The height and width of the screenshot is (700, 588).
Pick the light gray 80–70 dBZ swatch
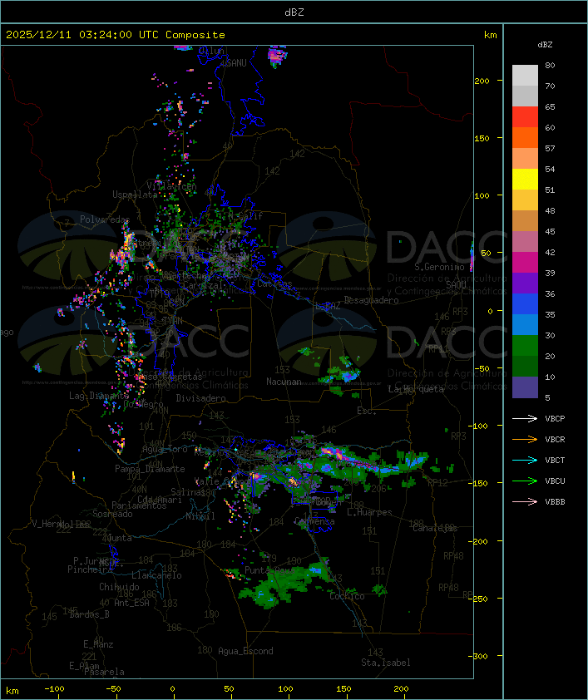click(525, 75)
